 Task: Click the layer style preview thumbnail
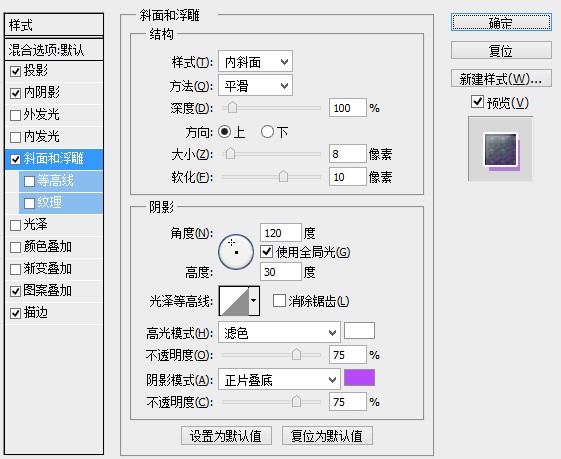pos(501,150)
